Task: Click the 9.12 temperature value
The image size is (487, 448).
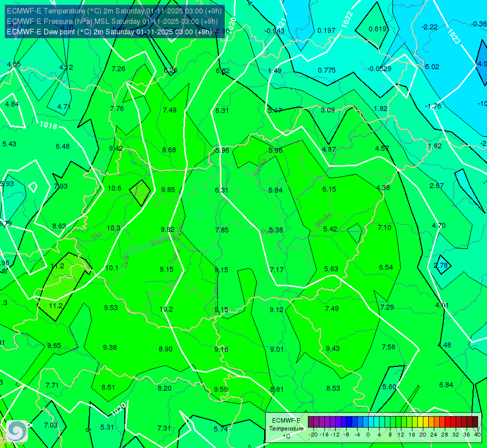Action: pyautogui.click(x=277, y=309)
